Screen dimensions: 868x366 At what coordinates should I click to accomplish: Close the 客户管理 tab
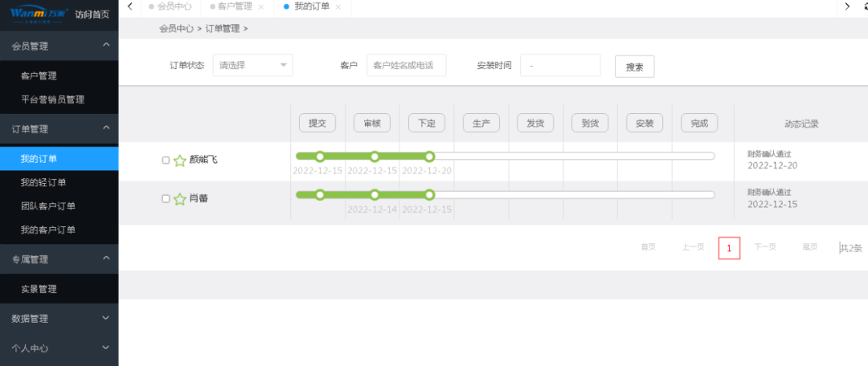coord(261,6)
